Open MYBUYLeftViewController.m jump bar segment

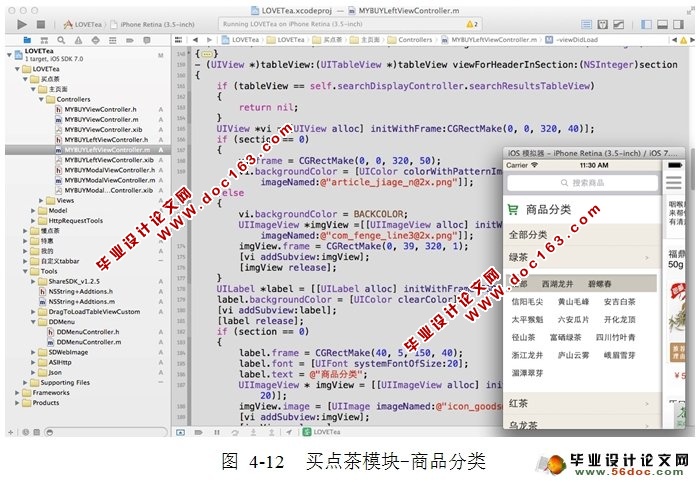click(489, 40)
